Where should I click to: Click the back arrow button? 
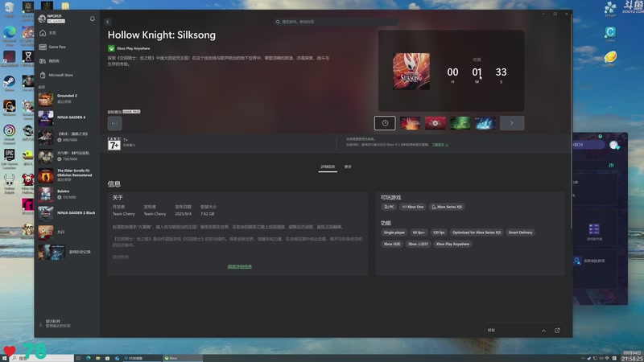coord(108,22)
